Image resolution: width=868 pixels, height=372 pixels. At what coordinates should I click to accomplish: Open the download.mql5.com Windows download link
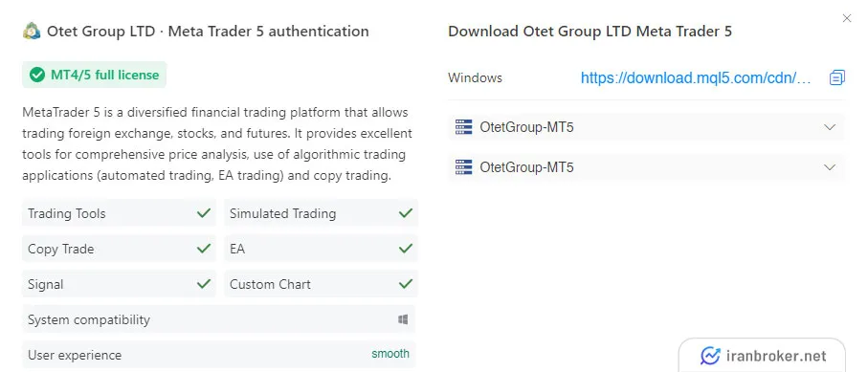click(696, 78)
